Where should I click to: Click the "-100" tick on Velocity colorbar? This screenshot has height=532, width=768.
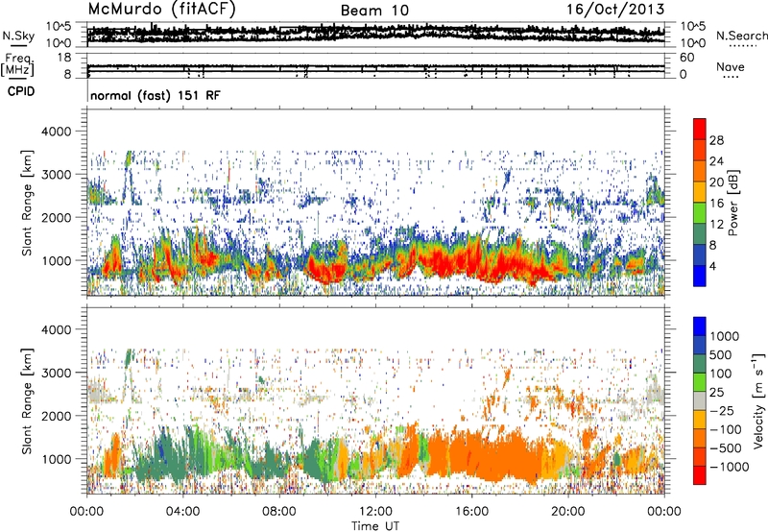coord(726,429)
